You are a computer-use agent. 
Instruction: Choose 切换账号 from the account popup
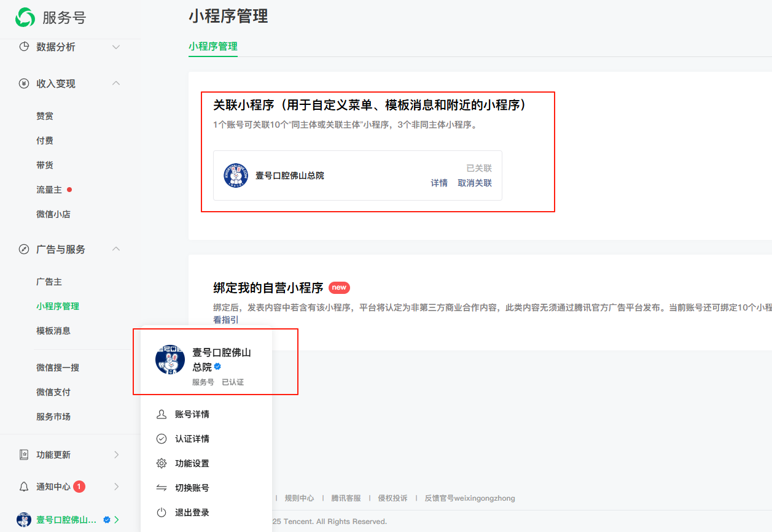(x=192, y=488)
